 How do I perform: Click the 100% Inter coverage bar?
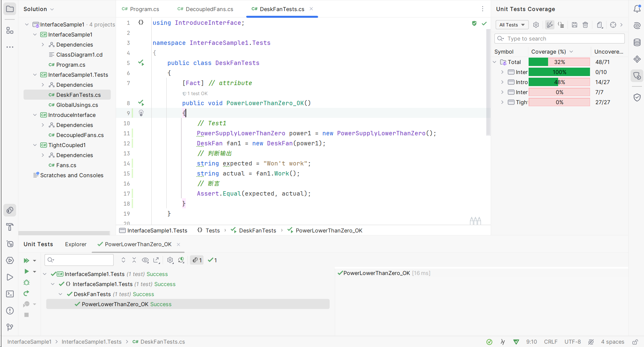click(559, 72)
